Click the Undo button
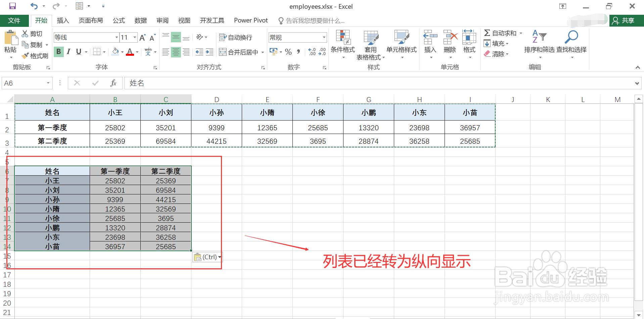Viewport: 644px width, 319px height. [33, 6]
